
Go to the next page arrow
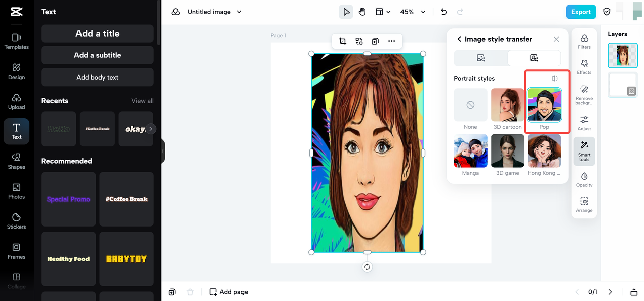[x=610, y=292]
